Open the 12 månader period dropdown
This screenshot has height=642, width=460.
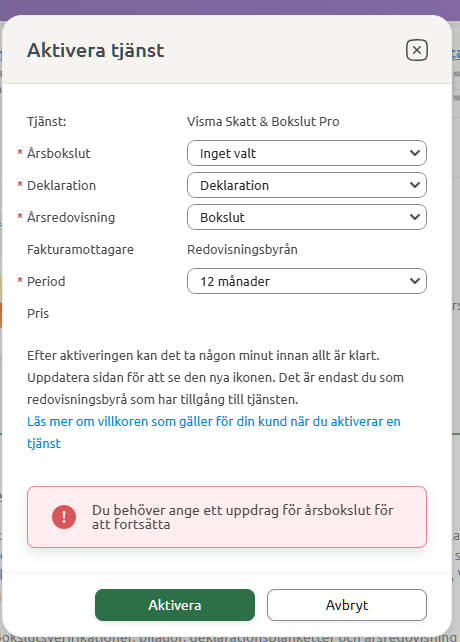point(307,281)
